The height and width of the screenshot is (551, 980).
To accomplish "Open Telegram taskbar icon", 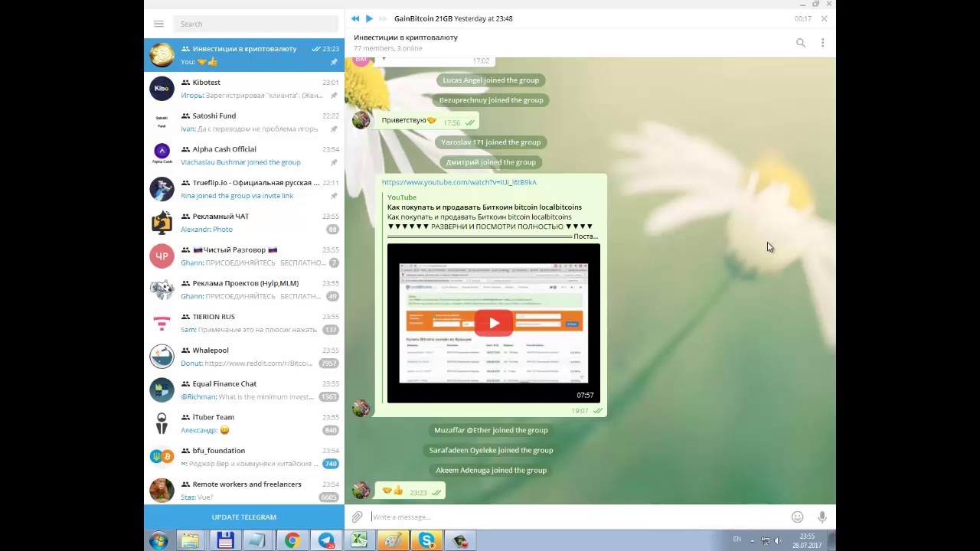I will click(325, 541).
